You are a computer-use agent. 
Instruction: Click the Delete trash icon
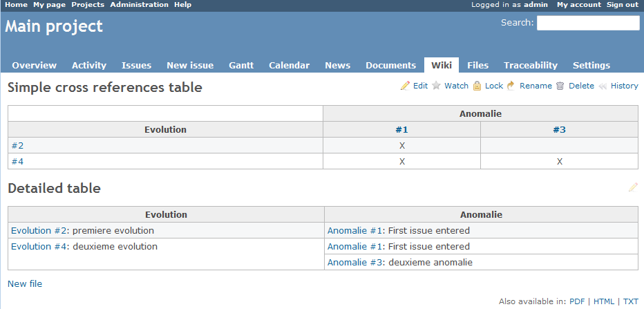[560, 86]
